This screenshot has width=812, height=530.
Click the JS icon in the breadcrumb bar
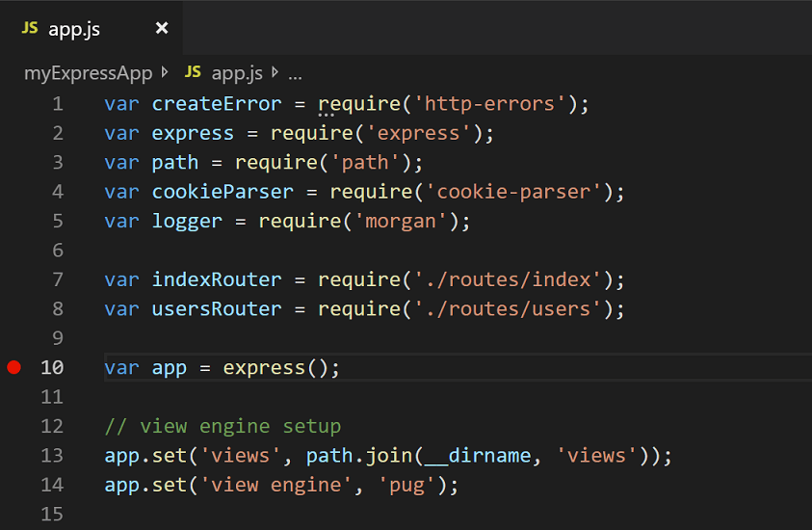pyautogui.click(x=194, y=72)
